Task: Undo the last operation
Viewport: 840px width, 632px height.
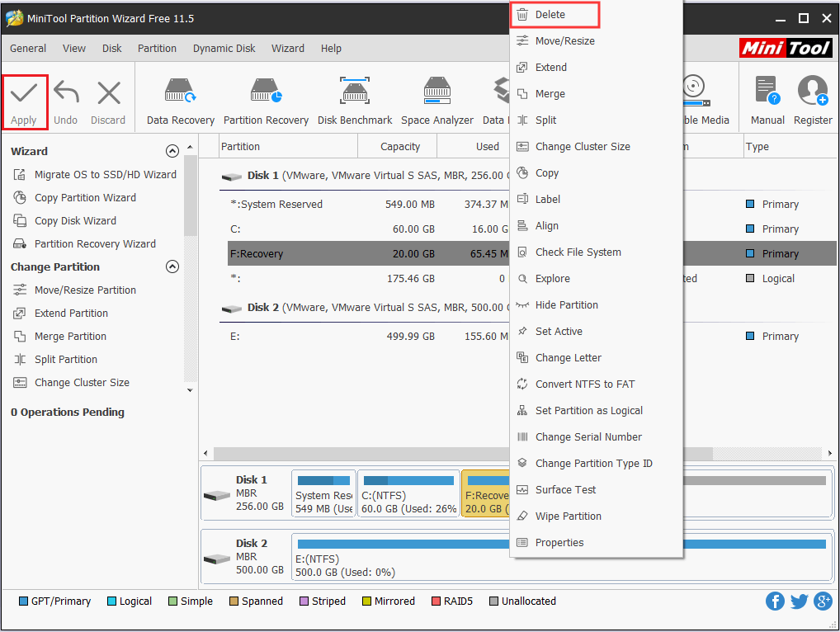Action: click(x=65, y=101)
